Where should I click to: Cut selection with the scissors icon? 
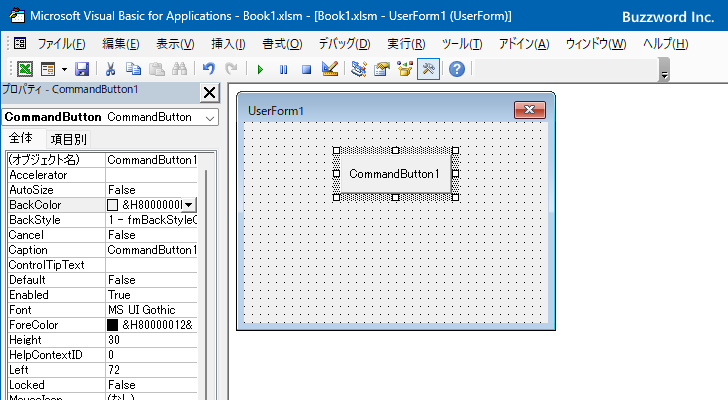pyautogui.click(x=110, y=69)
